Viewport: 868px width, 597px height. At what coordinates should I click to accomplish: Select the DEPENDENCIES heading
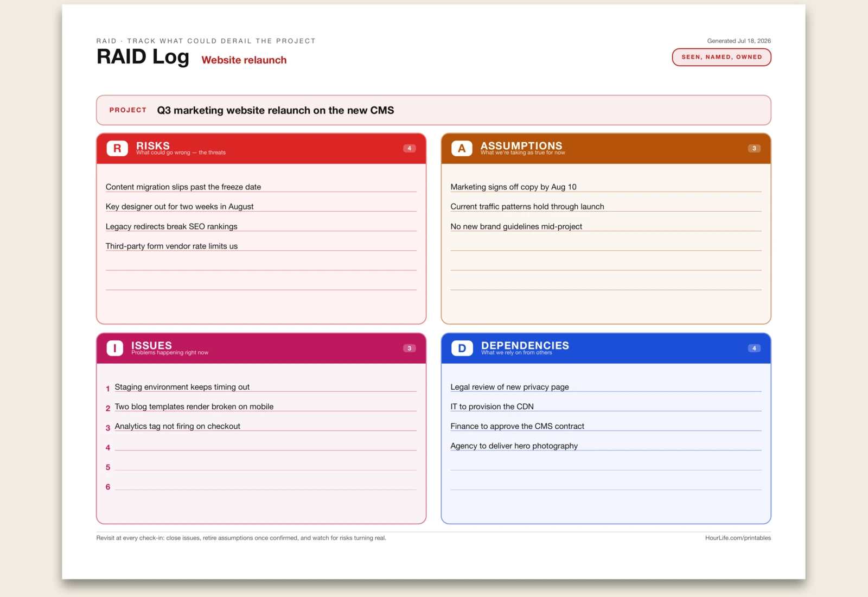click(525, 345)
